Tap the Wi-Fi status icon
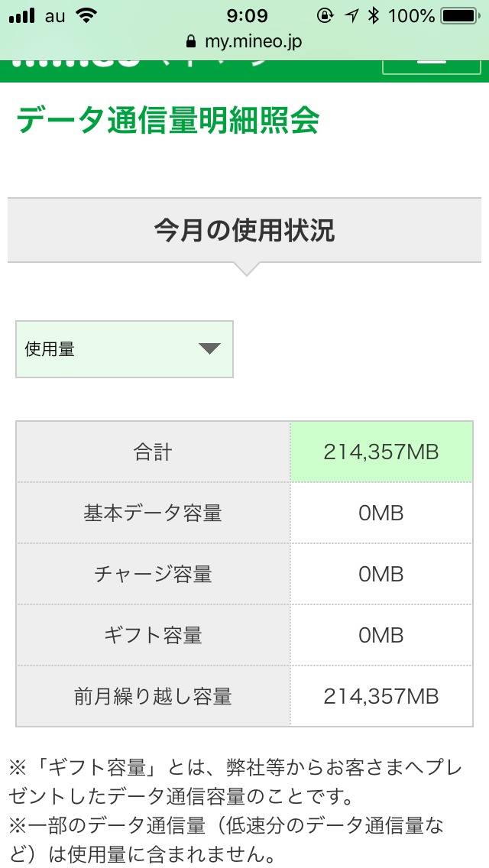This screenshot has width=489, height=868. click(88, 15)
